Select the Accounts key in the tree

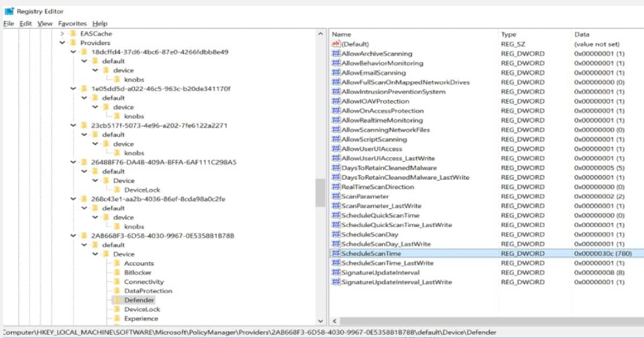pyautogui.click(x=138, y=263)
